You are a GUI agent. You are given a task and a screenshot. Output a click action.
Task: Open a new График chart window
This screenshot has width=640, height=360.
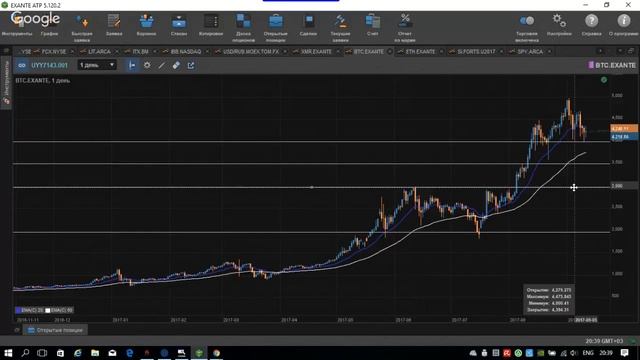click(49, 25)
